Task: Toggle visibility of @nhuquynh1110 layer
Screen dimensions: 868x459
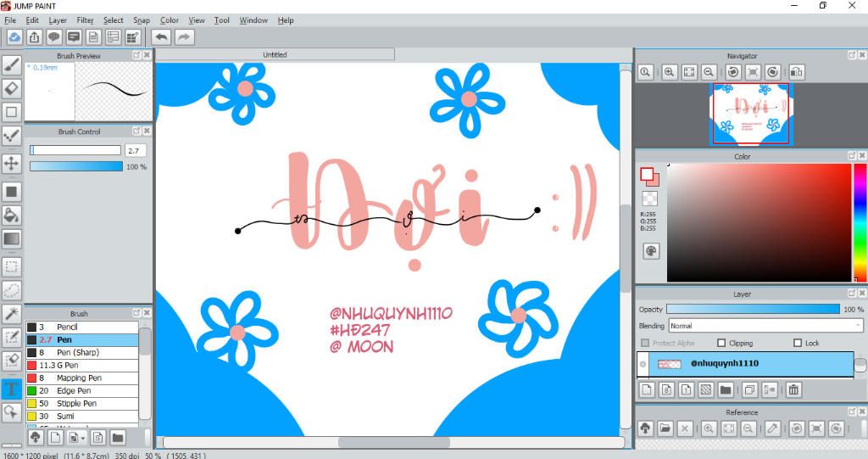Action: coord(643,364)
